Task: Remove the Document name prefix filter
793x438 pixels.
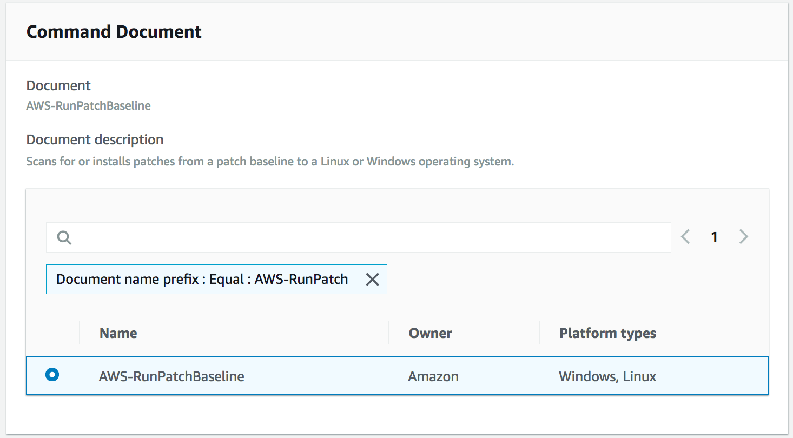Action: [372, 280]
